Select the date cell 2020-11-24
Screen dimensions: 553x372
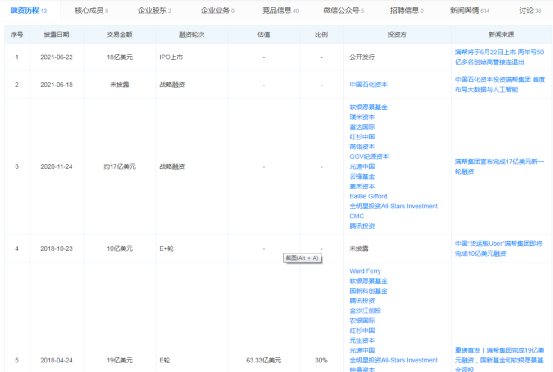56,166
